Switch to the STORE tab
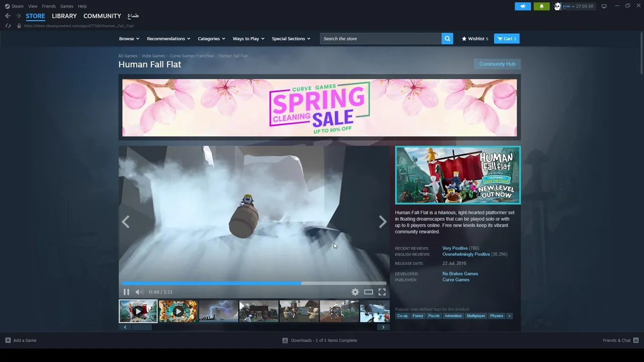This screenshot has height=362, width=644. 35,16
